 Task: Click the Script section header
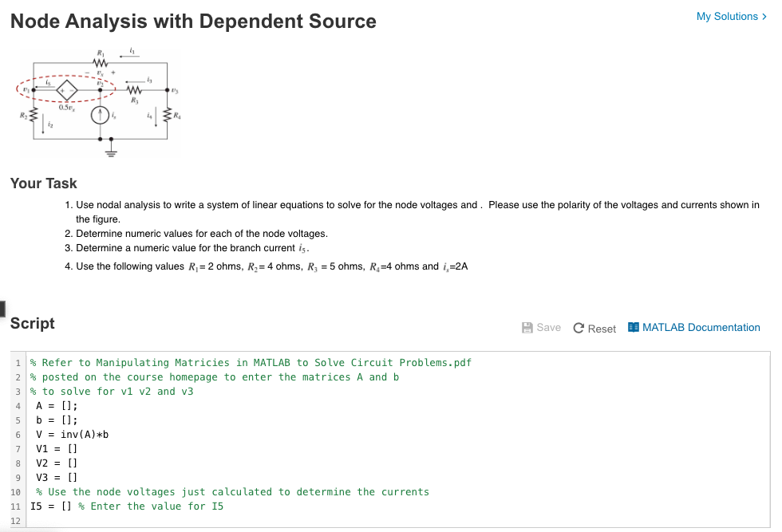[x=32, y=323]
